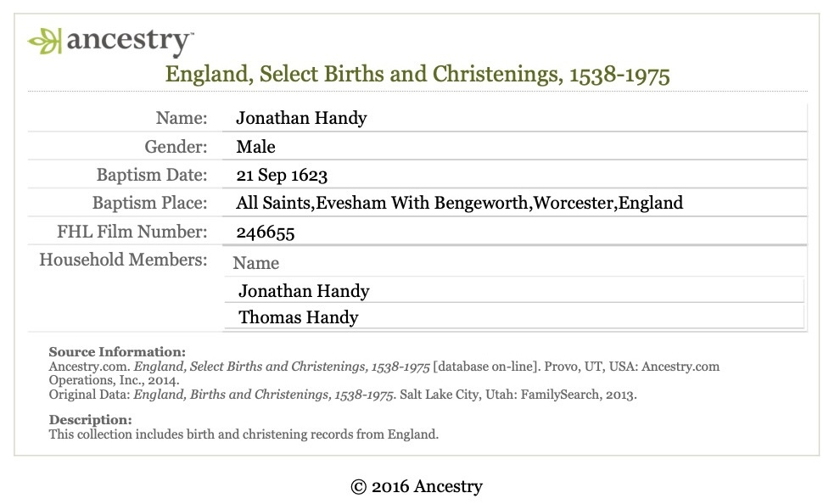The height and width of the screenshot is (504, 840).
Task: Select the baptism date 21 Sep 1623
Action: [x=282, y=175]
